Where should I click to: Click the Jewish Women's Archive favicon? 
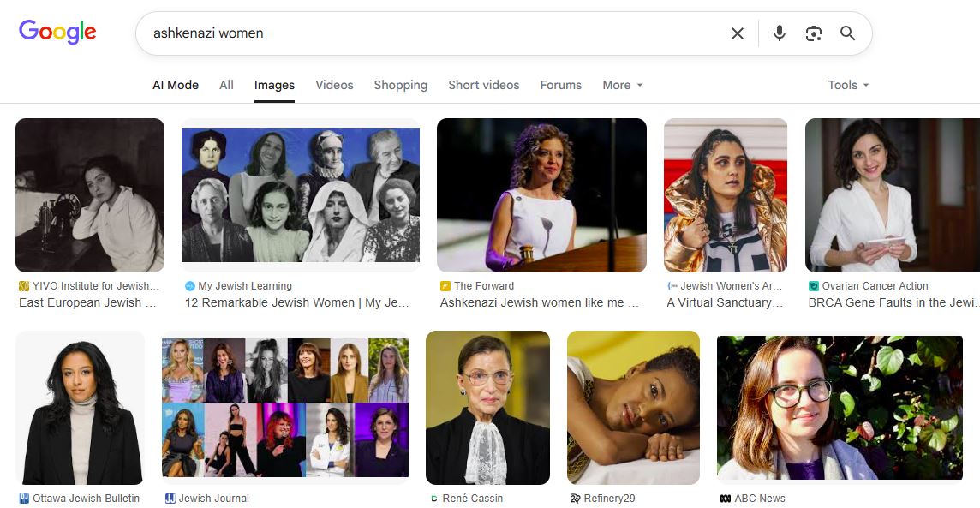672,286
